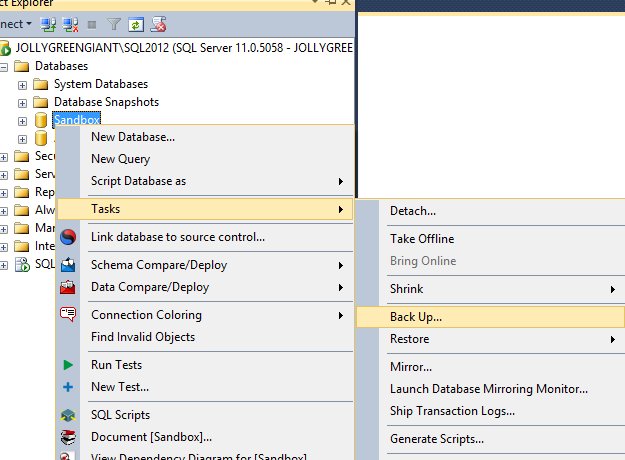Click the blue plus New Test icon

click(x=68, y=387)
